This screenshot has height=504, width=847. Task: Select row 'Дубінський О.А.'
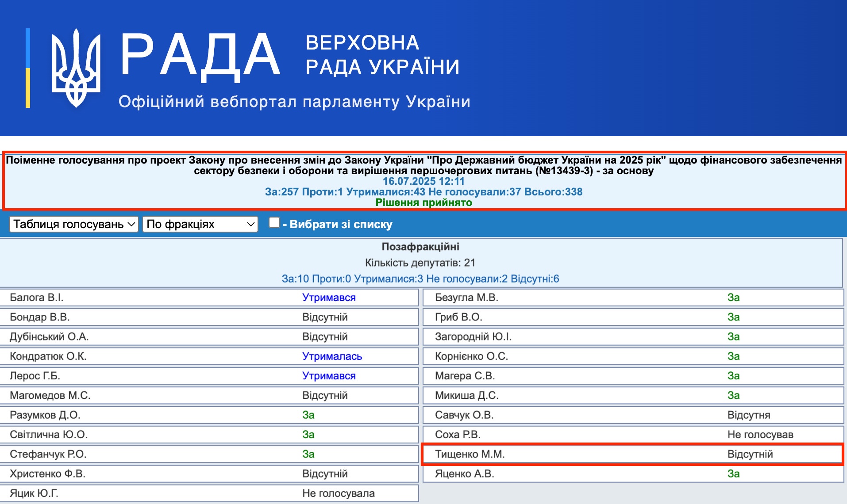click(209, 336)
